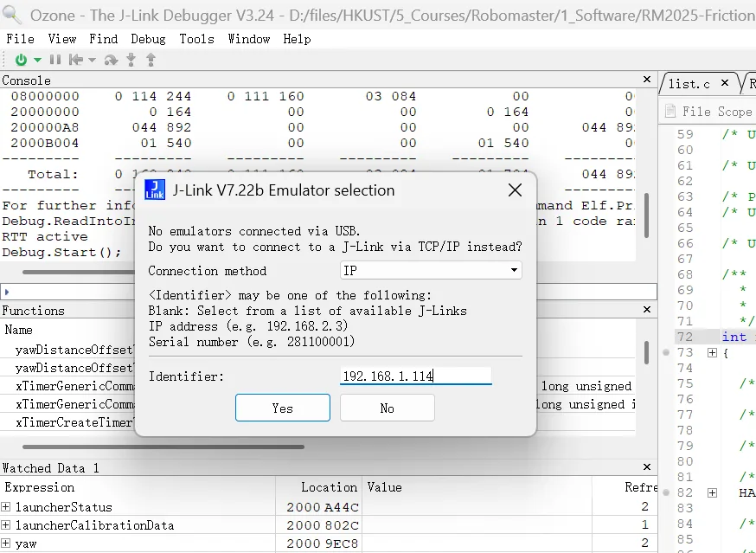Viewport: 756px width, 553px height.
Task: Click line number 72 in editor
Action: (x=685, y=337)
